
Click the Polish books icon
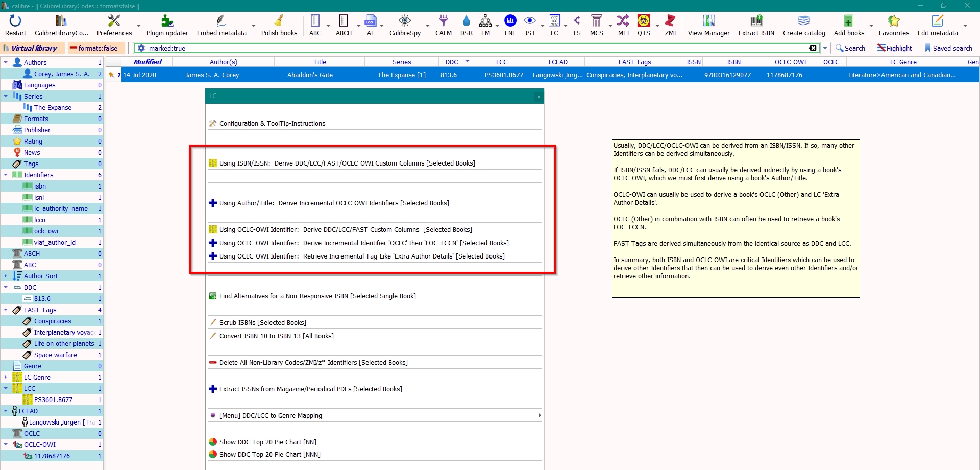[x=279, y=21]
